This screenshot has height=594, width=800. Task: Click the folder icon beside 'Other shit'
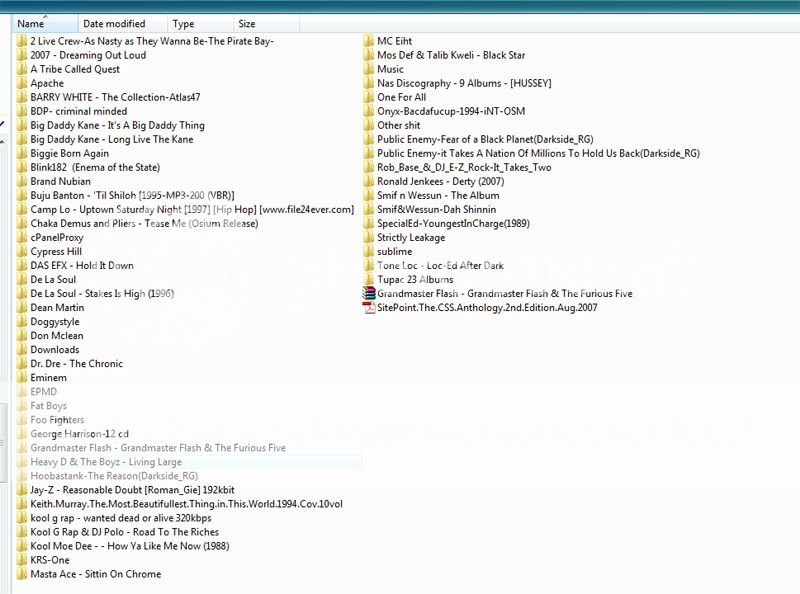pyautogui.click(x=368, y=125)
